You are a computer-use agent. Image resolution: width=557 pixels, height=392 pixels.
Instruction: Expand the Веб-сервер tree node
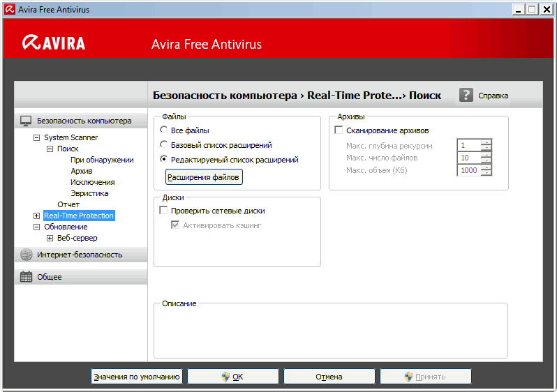point(50,239)
